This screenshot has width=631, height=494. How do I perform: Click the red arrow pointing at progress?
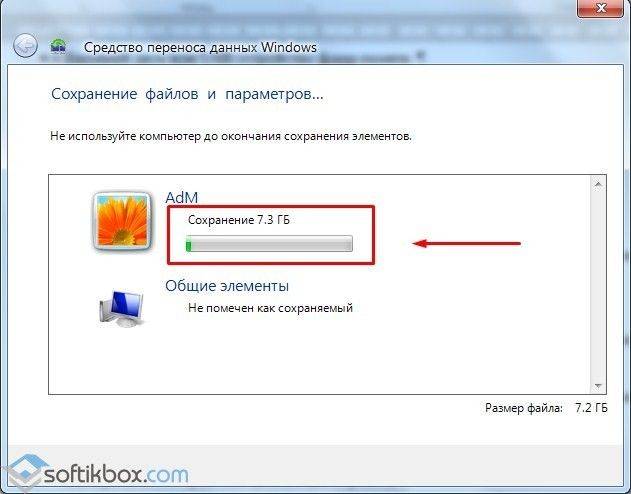(x=466, y=243)
